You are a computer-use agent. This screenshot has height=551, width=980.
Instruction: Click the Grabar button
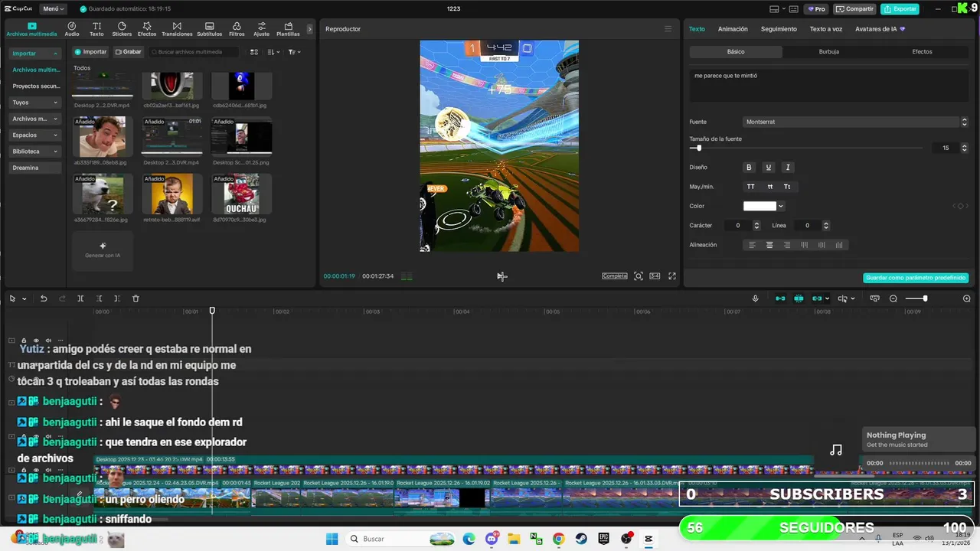[x=129, y=52]
